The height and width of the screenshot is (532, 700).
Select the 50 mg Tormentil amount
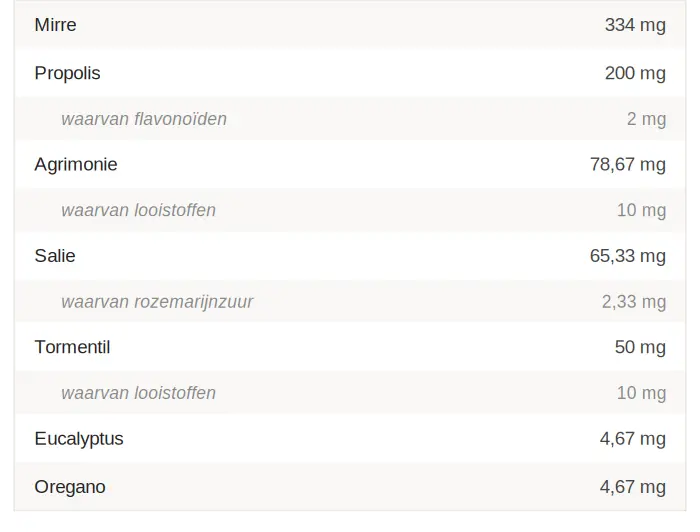click(x=640, y=347)
